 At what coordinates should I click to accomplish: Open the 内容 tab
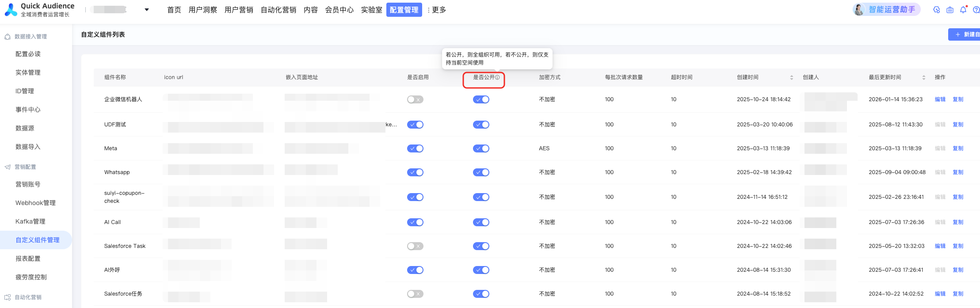(311, 10)
